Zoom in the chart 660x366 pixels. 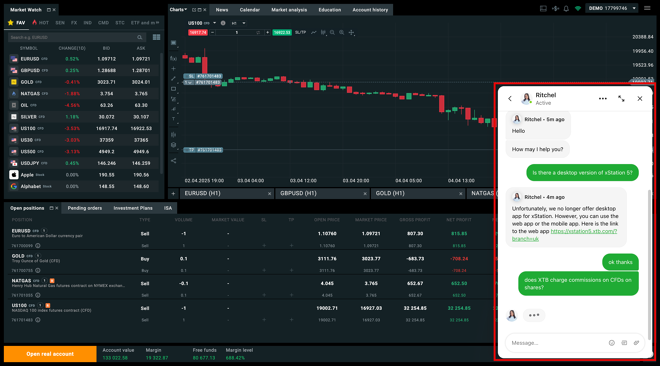tap(341, 32)
